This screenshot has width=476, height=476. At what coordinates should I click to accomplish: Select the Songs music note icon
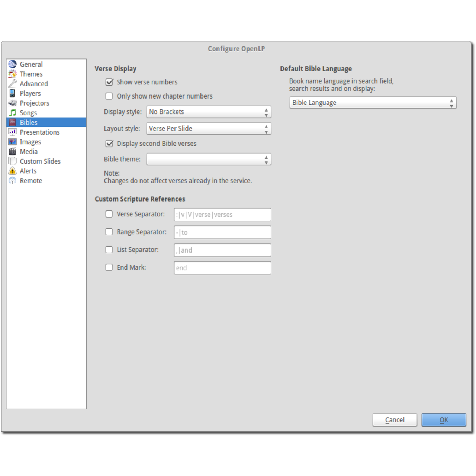pyautogui.click(x=13, y=113)
